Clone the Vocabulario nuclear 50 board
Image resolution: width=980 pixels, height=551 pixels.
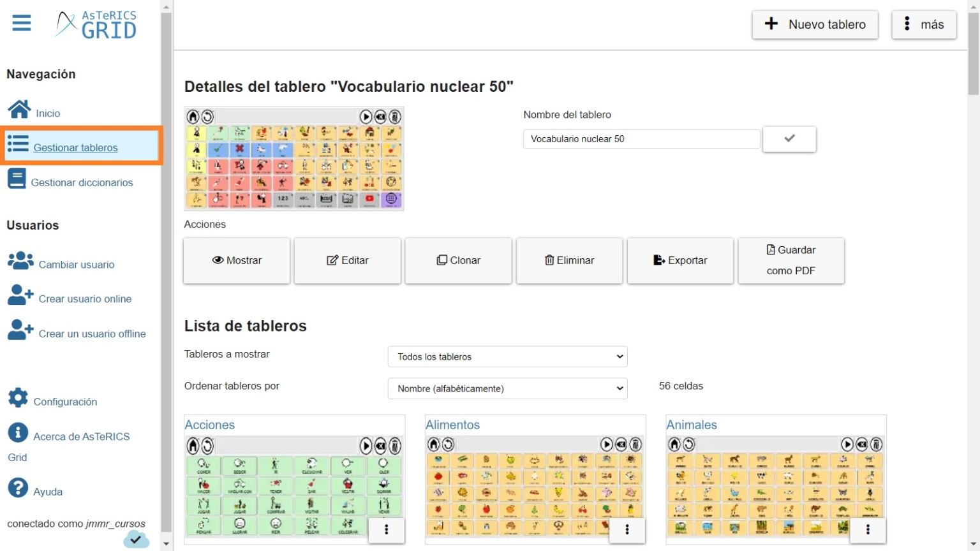click(458, 260)
